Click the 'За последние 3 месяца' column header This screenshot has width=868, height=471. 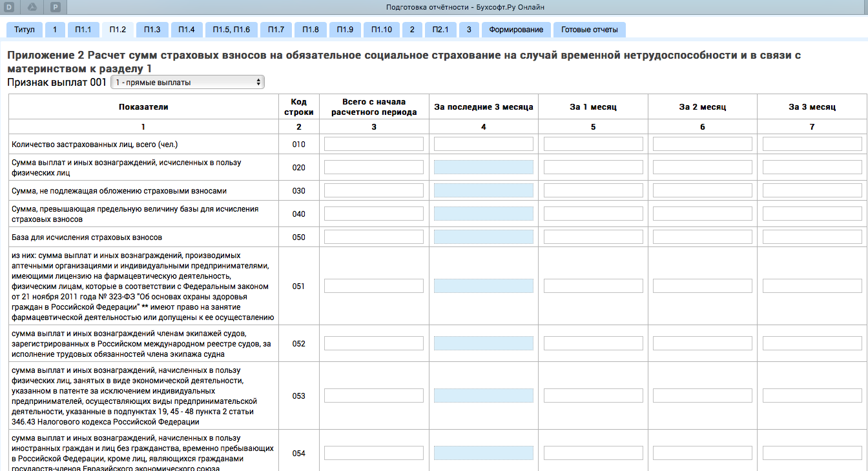(x=484, y=107)
